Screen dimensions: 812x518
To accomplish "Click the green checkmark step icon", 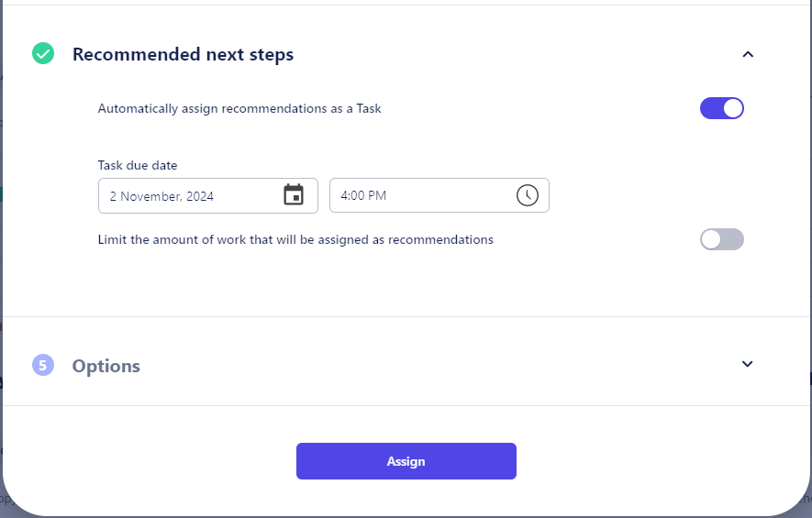I will [43, 53].
